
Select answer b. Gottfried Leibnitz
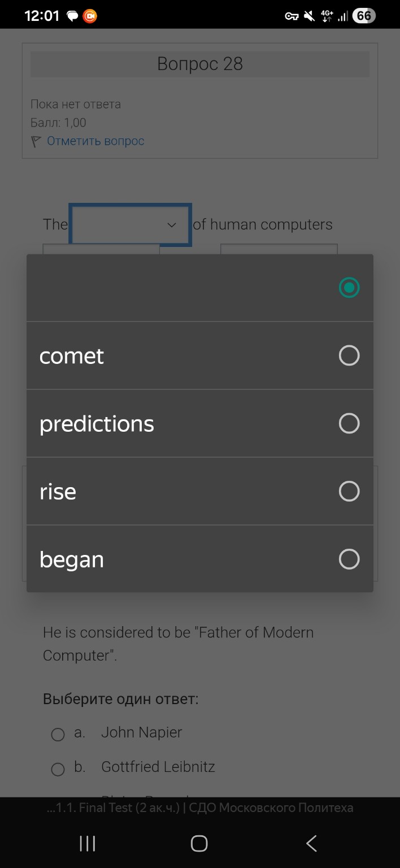tap(58, 769)
